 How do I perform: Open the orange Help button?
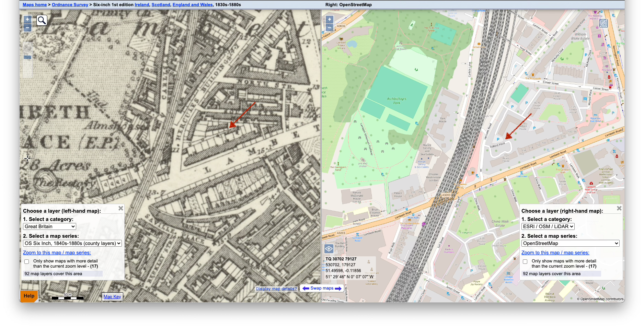tap(29, 296)
